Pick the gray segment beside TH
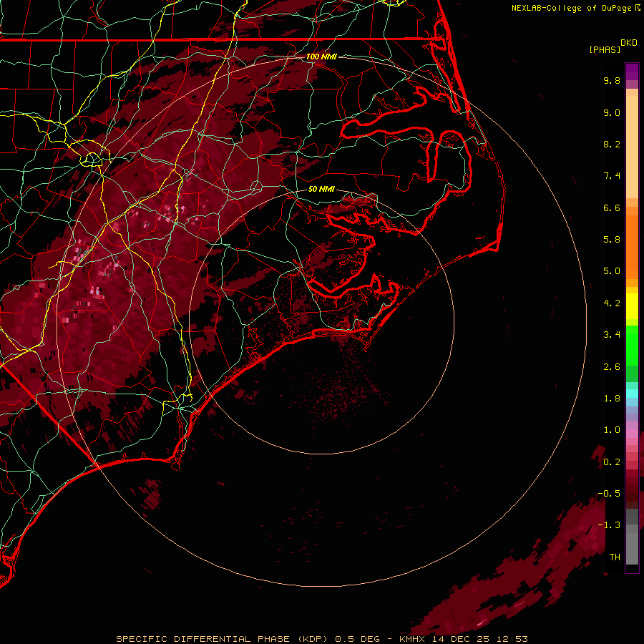This screenshot has width=644, height=644. (x=632, y=548)
